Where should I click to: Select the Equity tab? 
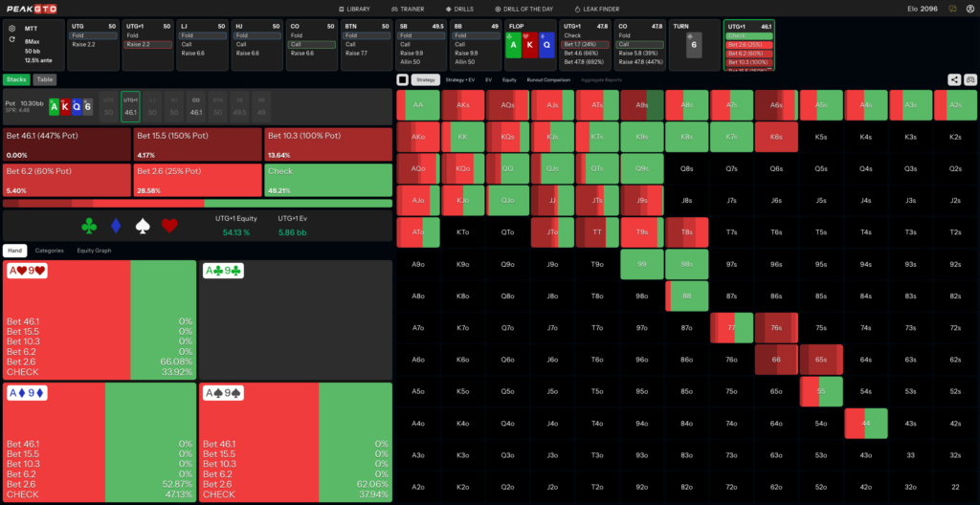click(509, 80)
